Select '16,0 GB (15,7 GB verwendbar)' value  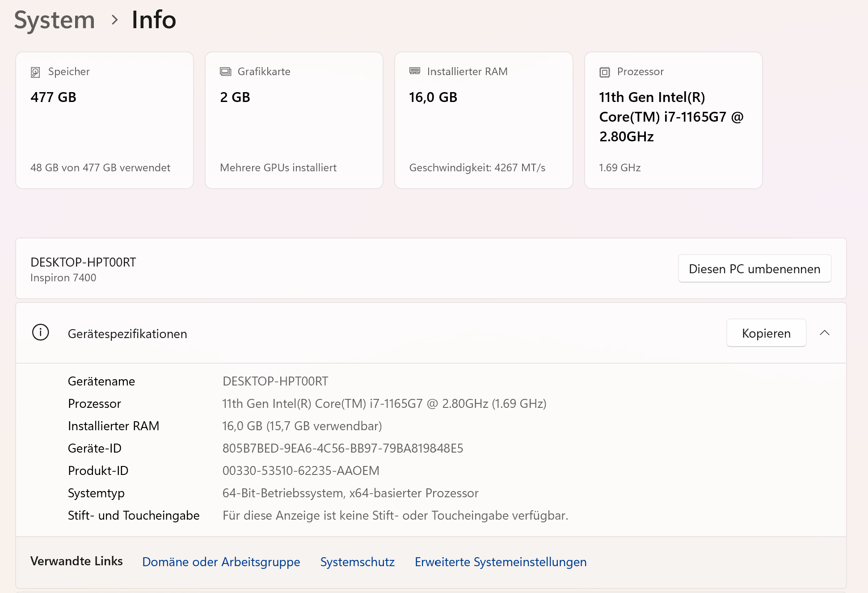[x=302, y=426]
